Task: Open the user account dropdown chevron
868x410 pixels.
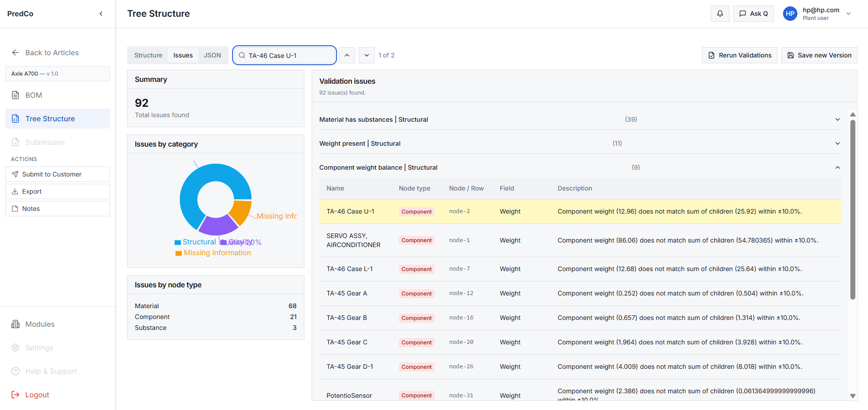Action: tap(849, 14)
